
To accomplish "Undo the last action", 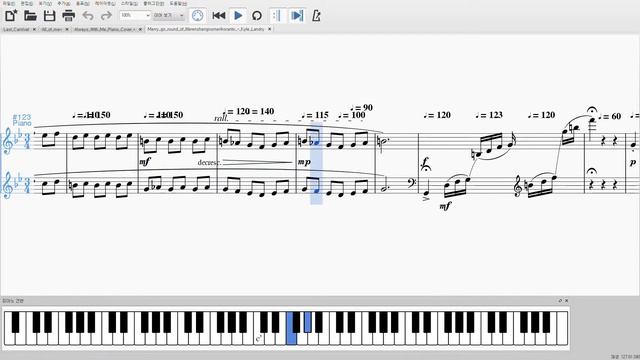I will (x=88, y=16).
